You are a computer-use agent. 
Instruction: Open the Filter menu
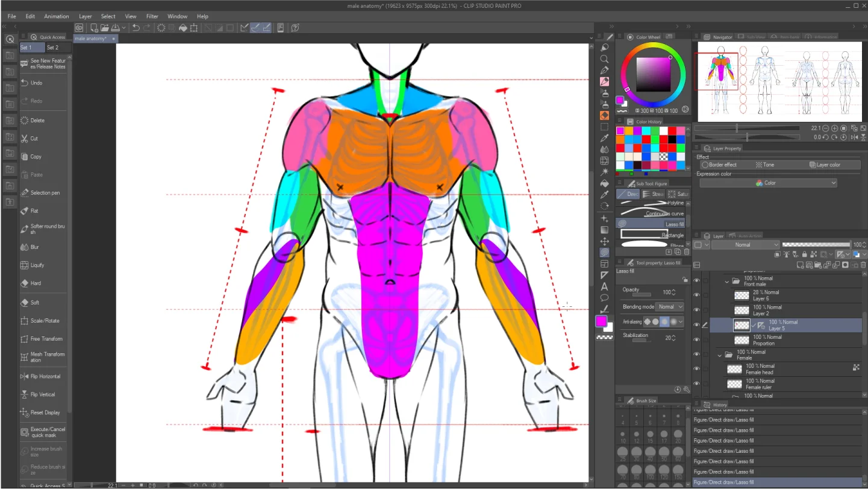pyautogui.click(x=152, y=16)
